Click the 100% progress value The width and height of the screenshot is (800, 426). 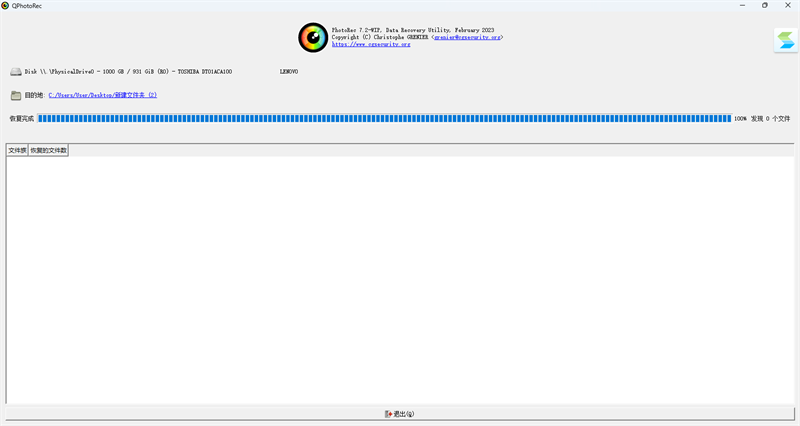[740, 118]
